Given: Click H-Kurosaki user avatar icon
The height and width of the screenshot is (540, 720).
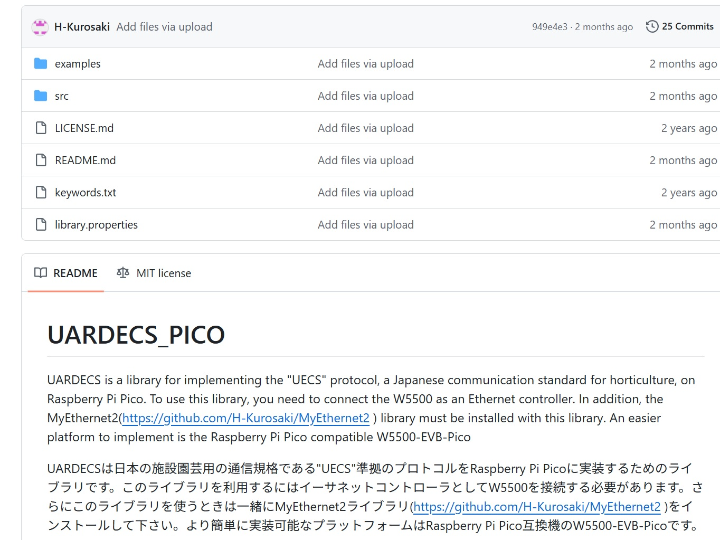Looking at the screenshot, I should [40, 27].
